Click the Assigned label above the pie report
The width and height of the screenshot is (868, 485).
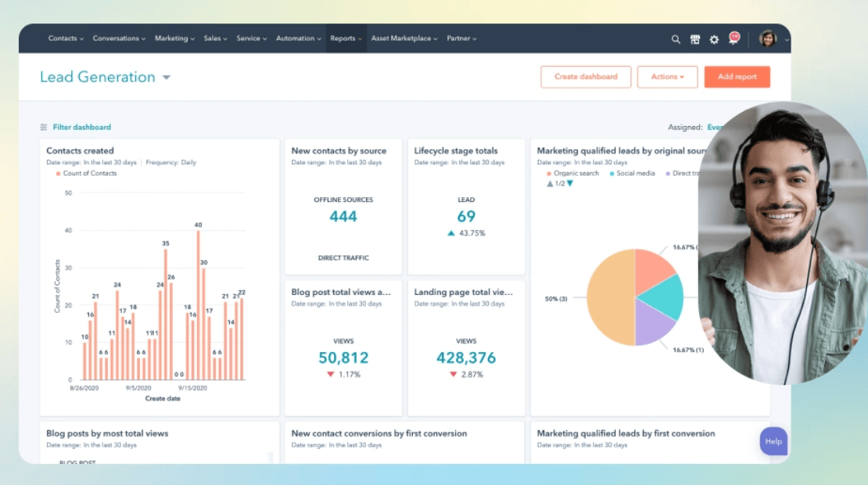pos(685,128)
